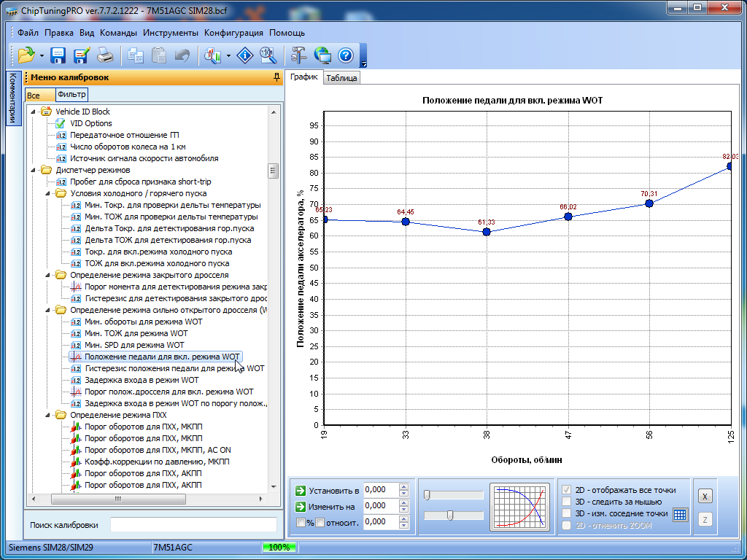Click the globe with monitor icon
The image size is (747, 560).
click(x=322, y=55)
